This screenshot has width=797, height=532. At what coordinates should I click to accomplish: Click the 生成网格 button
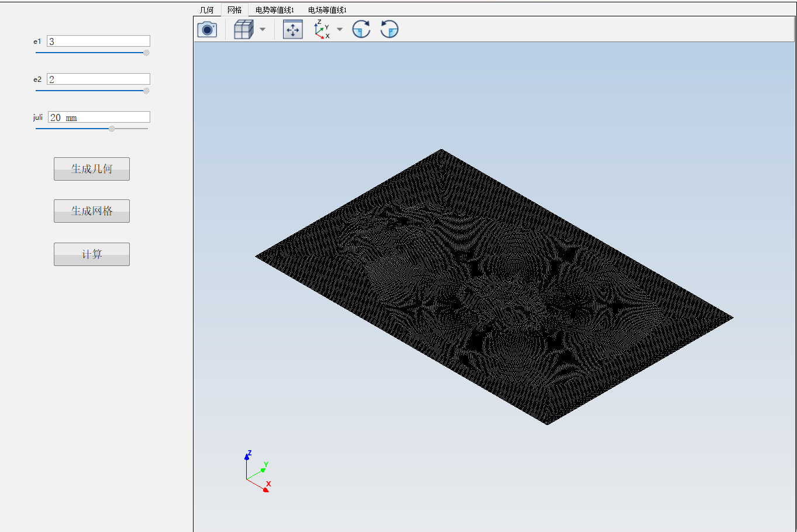click(x=92, y=211)
